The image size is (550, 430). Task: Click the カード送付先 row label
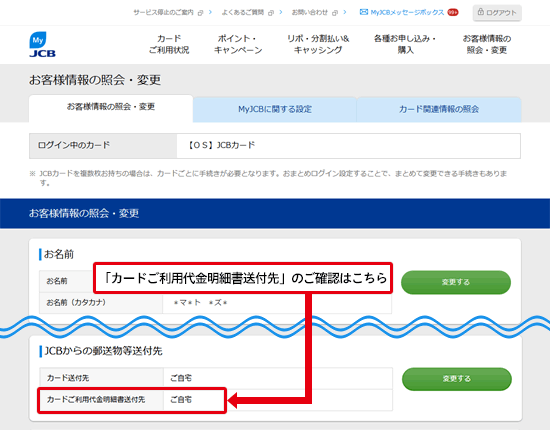click(68, 378)
